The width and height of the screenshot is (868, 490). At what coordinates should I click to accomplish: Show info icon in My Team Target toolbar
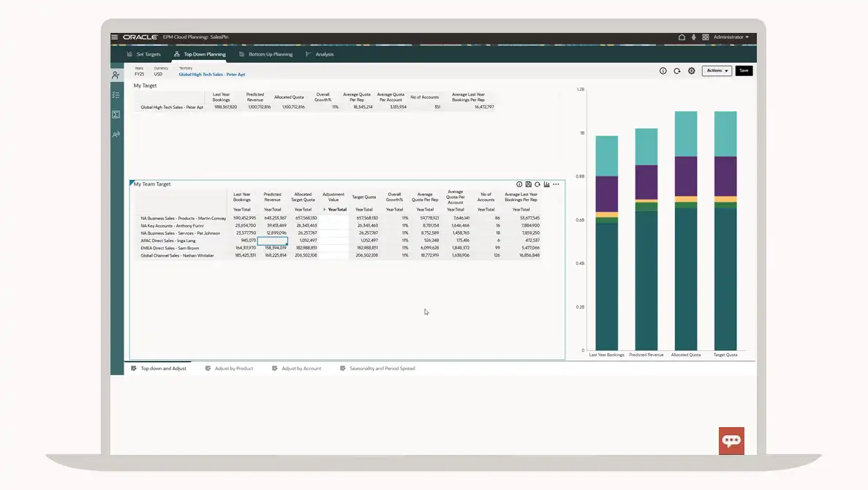pyautogui.click(x=519, y=184)
